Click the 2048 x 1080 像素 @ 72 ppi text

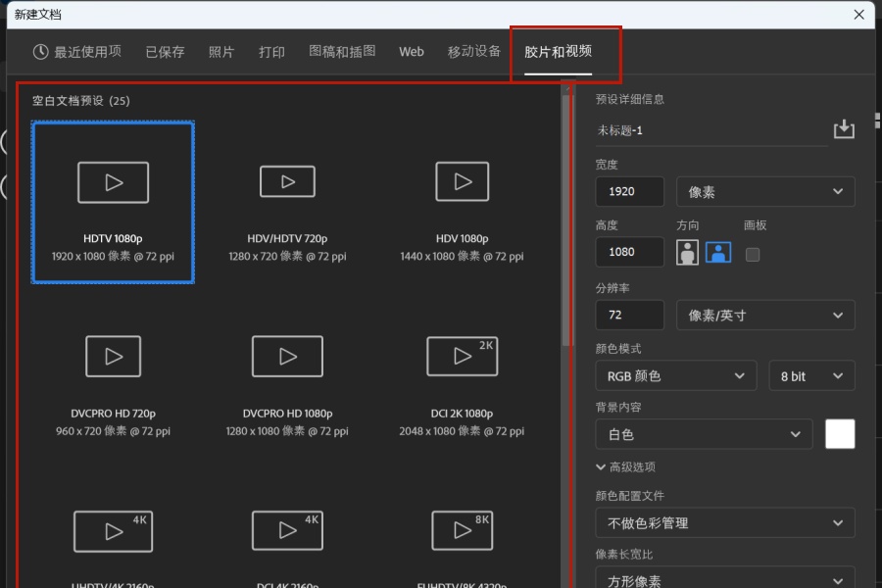462,431
